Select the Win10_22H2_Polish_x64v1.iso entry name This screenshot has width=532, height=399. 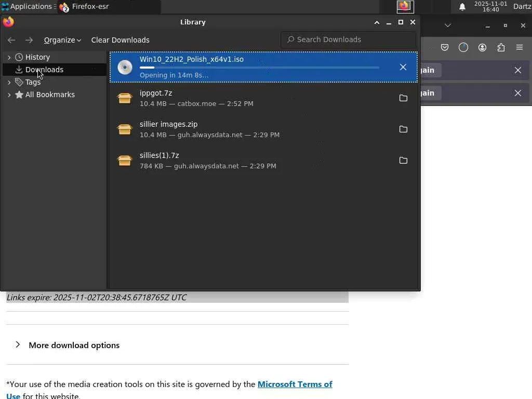(192, 59)
